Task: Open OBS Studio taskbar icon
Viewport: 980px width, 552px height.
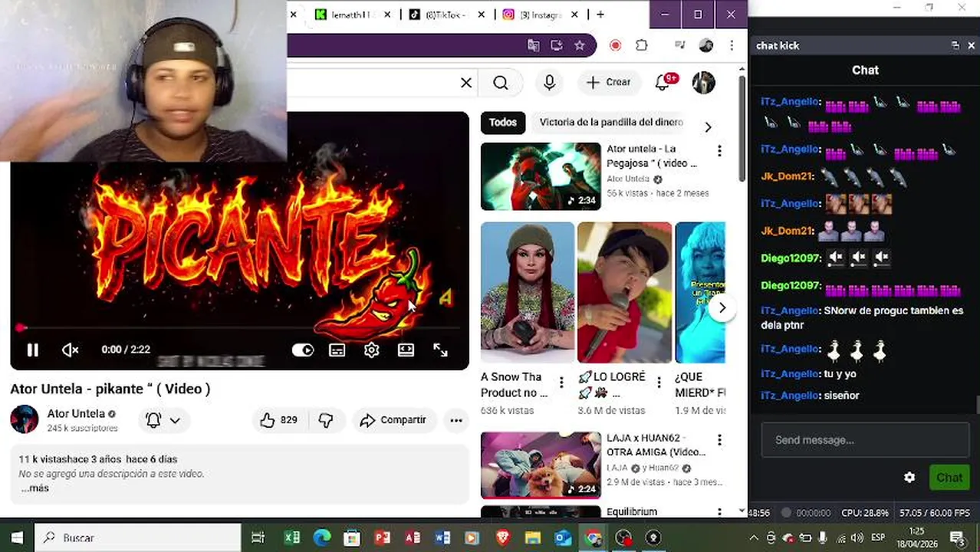Action: (x=624, y=537)
